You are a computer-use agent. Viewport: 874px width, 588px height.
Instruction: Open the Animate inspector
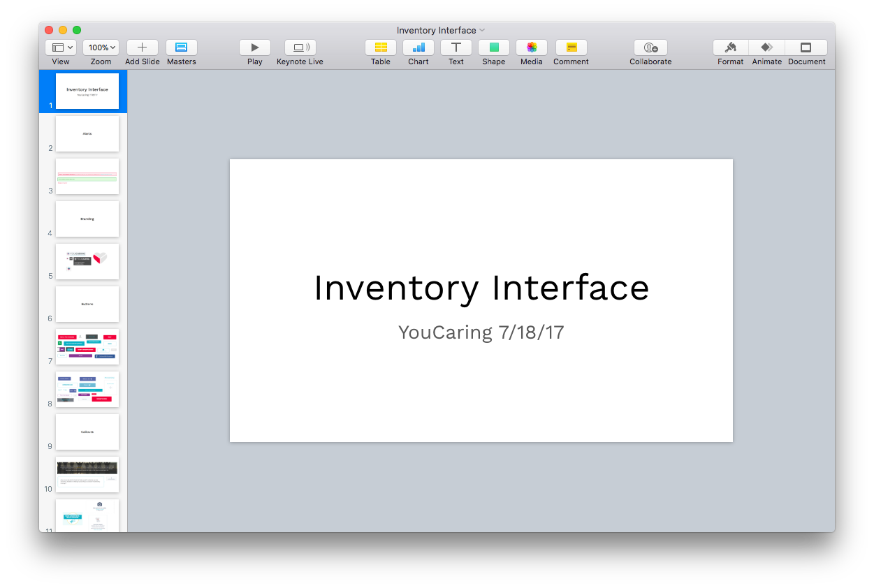[767, 47]
